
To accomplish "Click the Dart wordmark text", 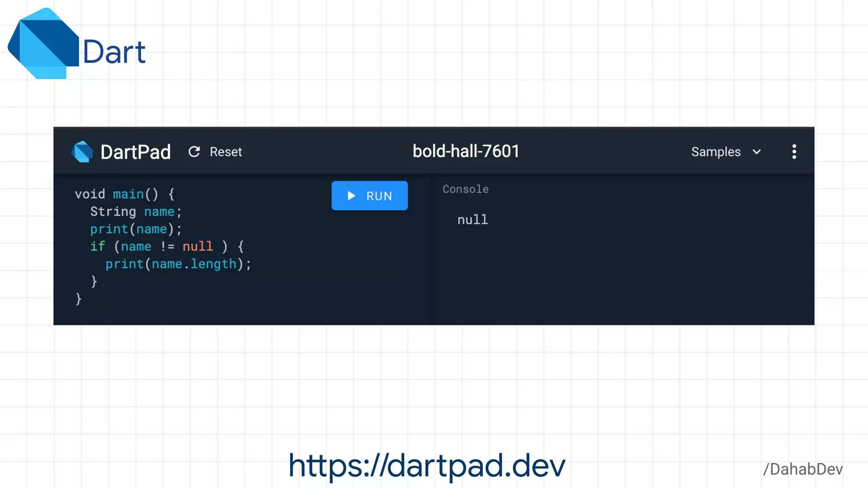I will (114, 52).
